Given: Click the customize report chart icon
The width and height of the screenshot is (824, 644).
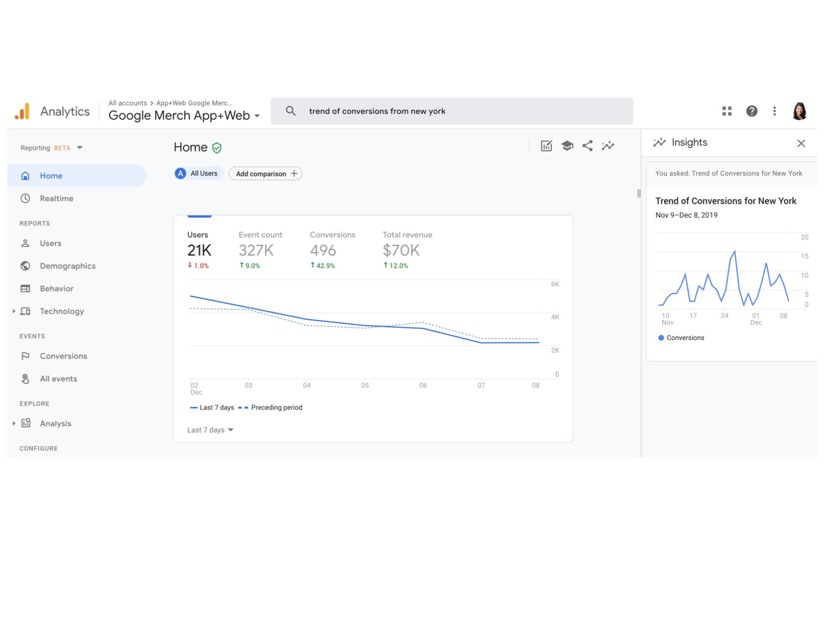Looking at the screenshot, I should click(546, 146).
